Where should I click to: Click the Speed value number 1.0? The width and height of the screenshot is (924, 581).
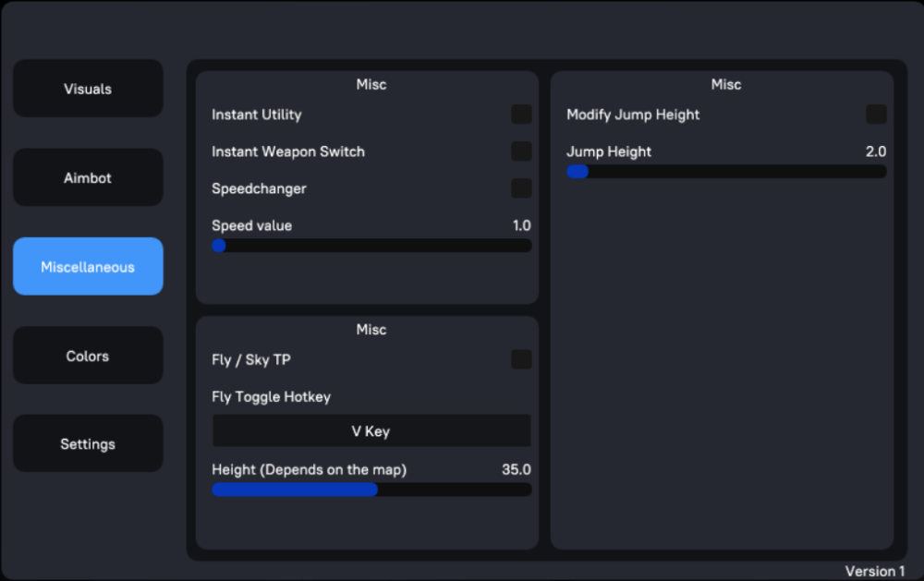point(521,225)
